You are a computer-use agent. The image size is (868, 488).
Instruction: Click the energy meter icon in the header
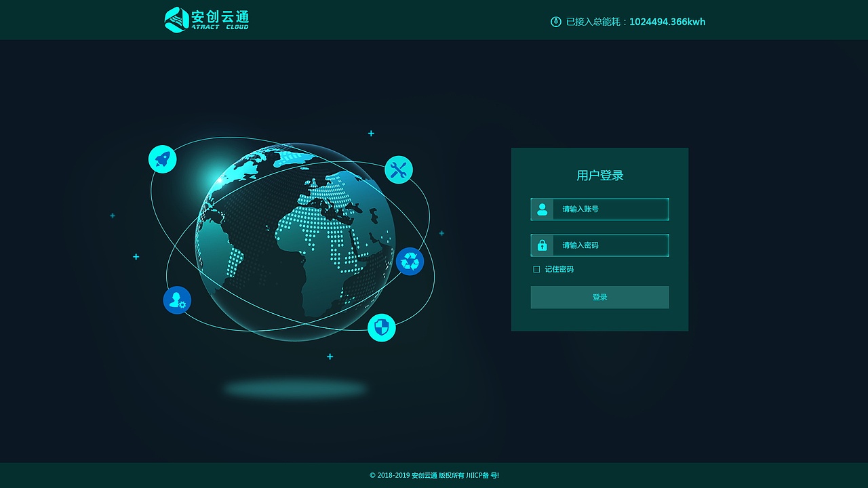(555, 22)
